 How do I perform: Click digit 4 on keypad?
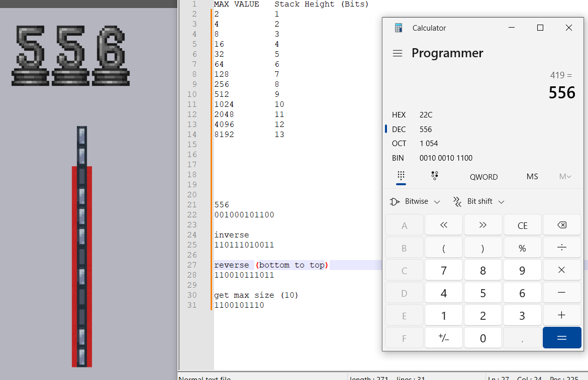click(444, 293)
